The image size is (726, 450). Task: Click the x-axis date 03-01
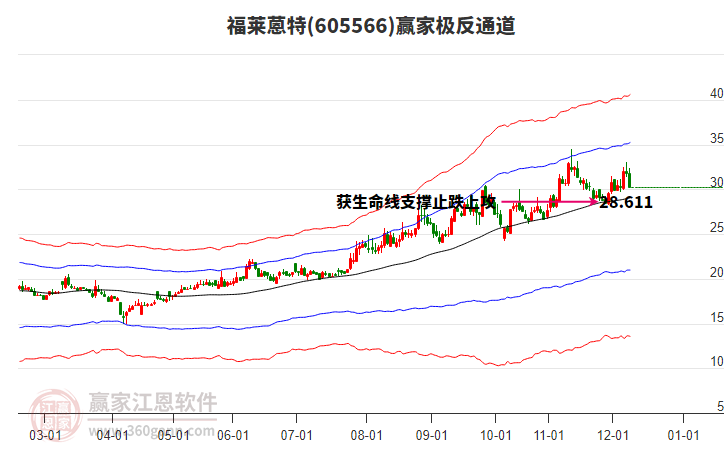point(45,435)
